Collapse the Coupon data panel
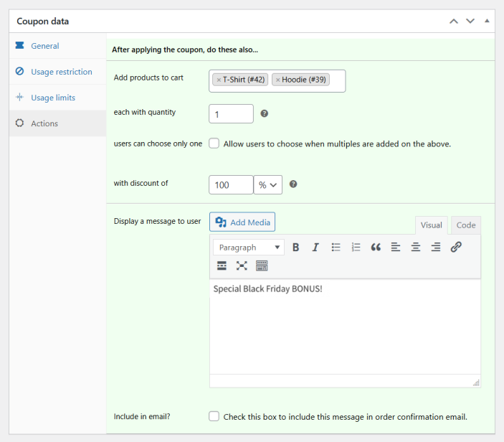Screen dimensions: 504x442 (488, 21)
